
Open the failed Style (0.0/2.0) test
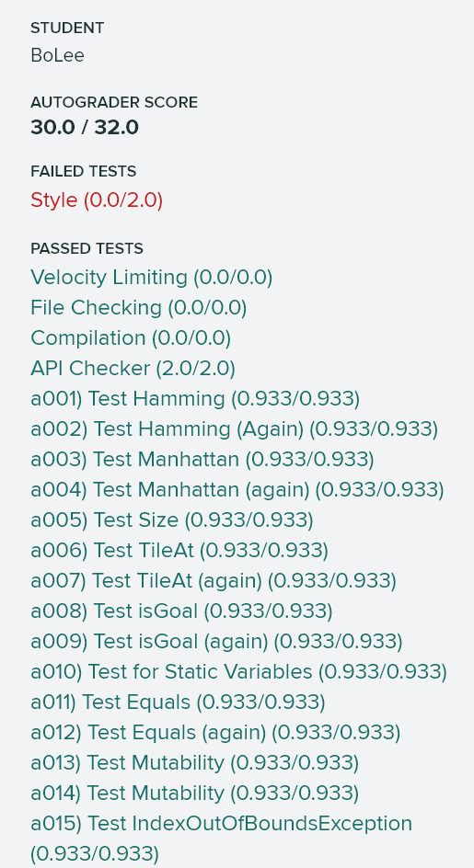pos(97,200)
